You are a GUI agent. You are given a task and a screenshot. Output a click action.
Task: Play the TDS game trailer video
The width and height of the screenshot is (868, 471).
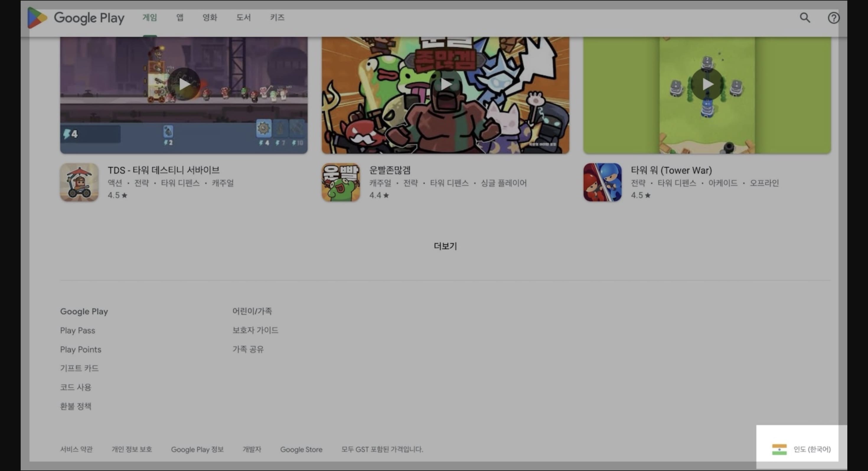[x=184, y=84]
